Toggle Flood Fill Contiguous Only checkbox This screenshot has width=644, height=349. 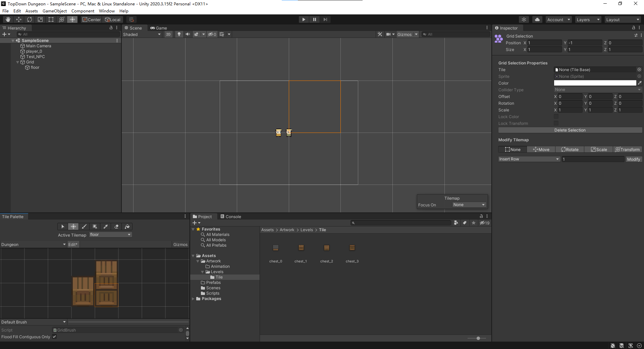(54, 337)
